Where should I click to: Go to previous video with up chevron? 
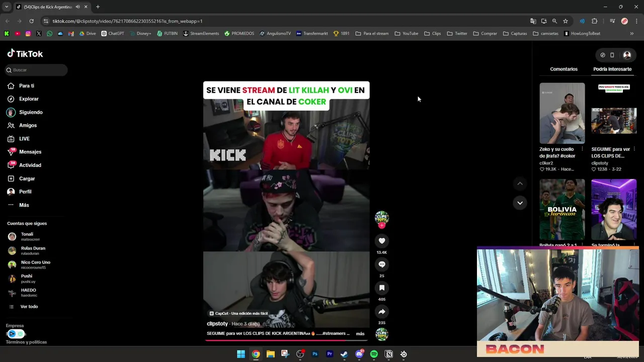520,184
